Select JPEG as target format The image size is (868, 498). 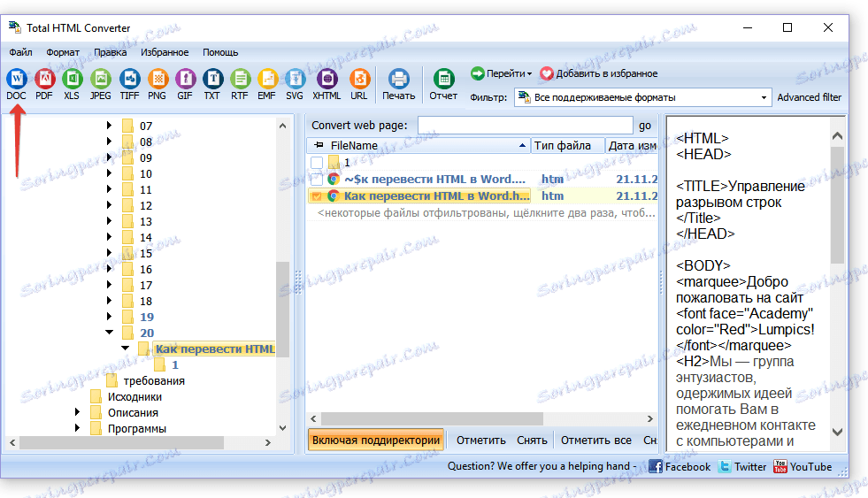101,84
